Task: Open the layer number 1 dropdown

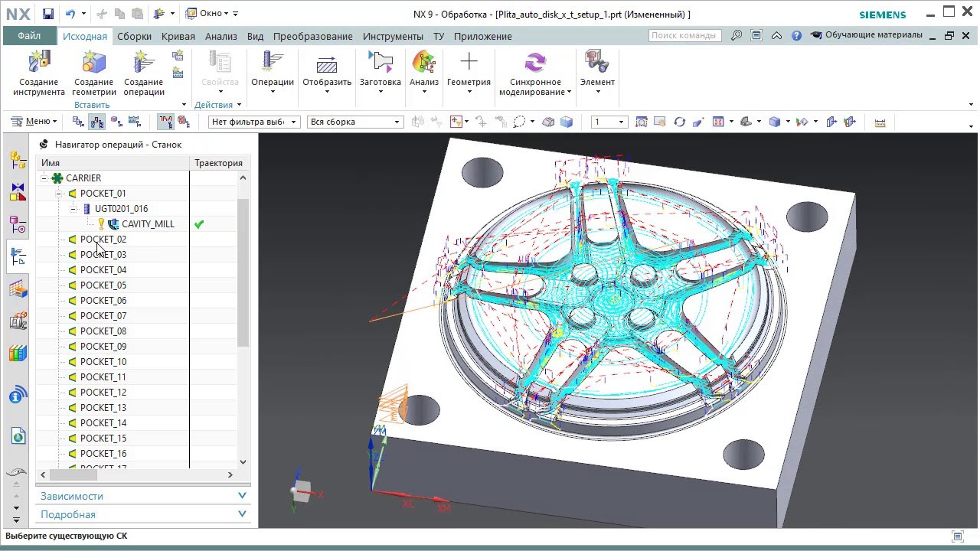Action: 609,122
